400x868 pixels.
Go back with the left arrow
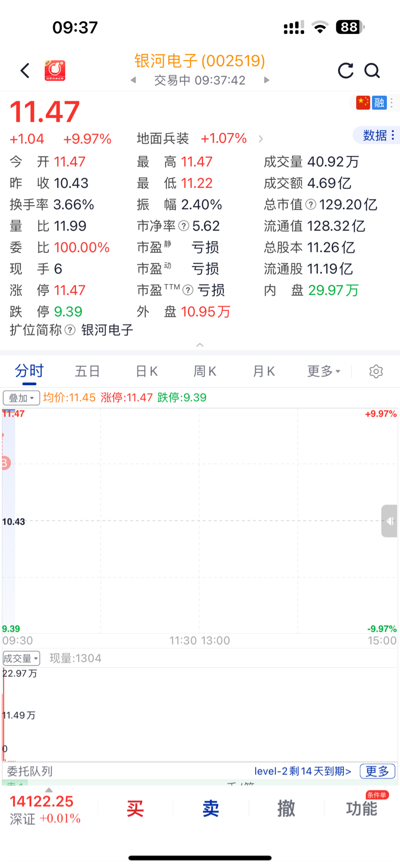click(x=25, y=70)
